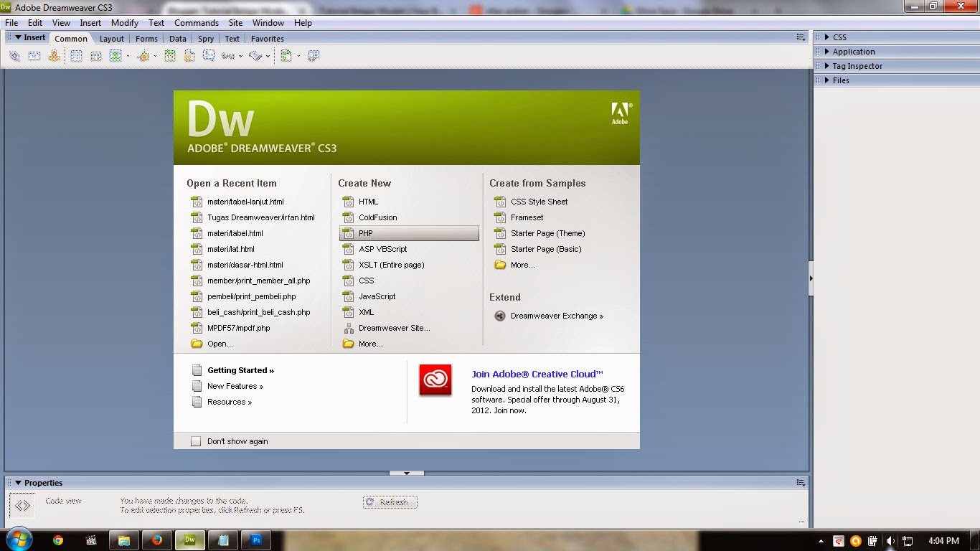Collapse the Properties panel

point(19,483)
